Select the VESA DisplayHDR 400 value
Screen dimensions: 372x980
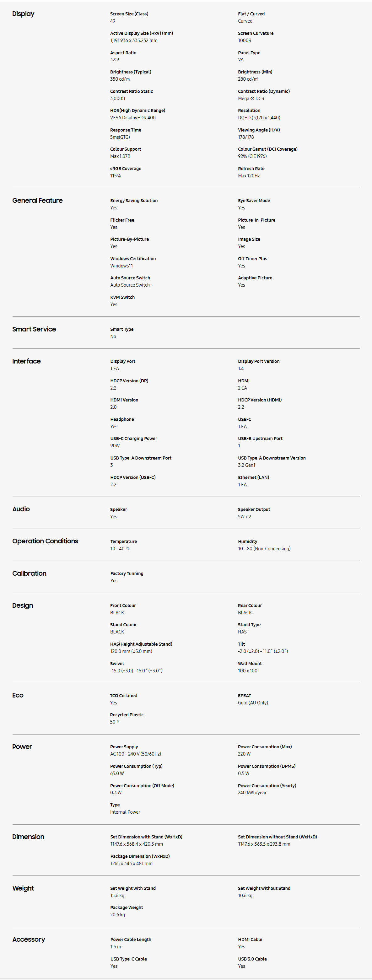pyautogui.click(x=133, y=117)
